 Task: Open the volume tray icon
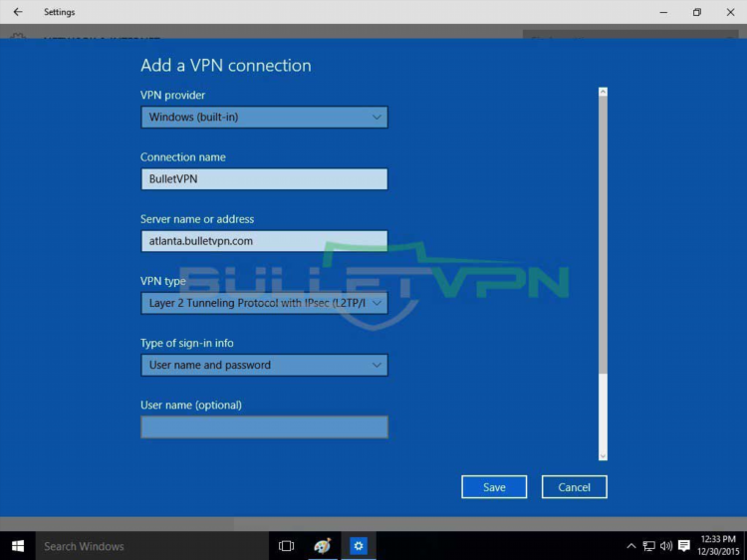(x=666, y=546)
